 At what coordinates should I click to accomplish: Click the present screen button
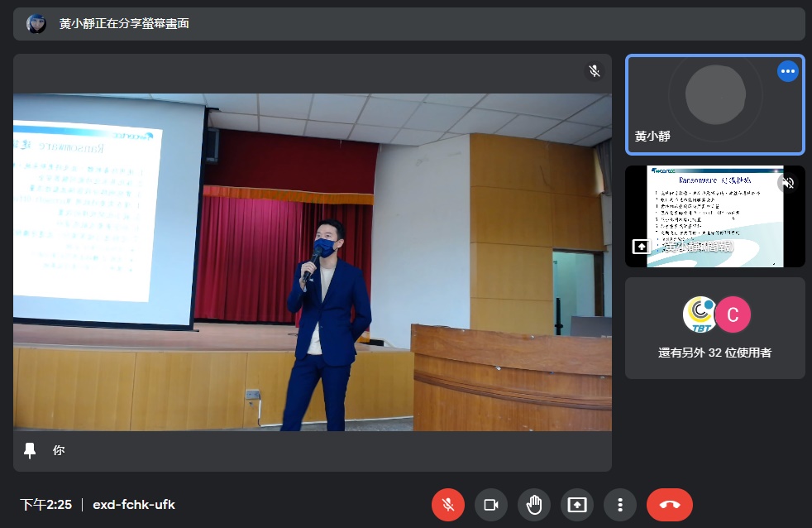(x=577, y=505)
